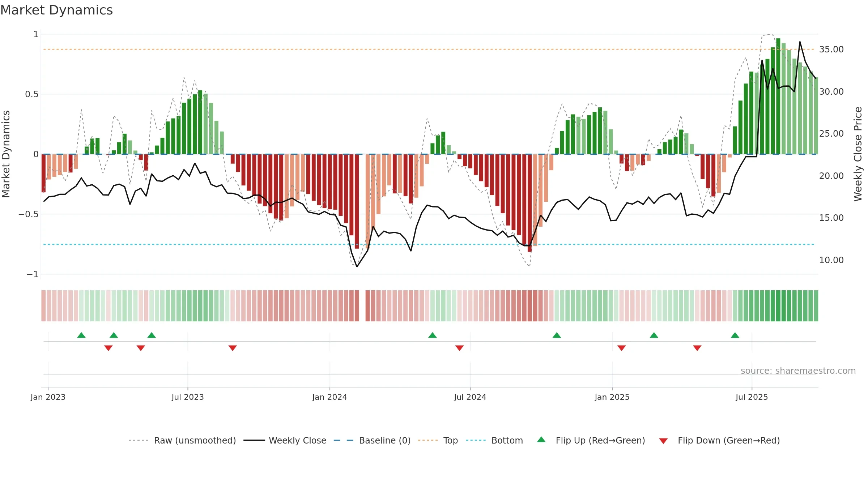Click the 25.00 price axis label
Screen dimensions: 868x488
coord(831,134)
